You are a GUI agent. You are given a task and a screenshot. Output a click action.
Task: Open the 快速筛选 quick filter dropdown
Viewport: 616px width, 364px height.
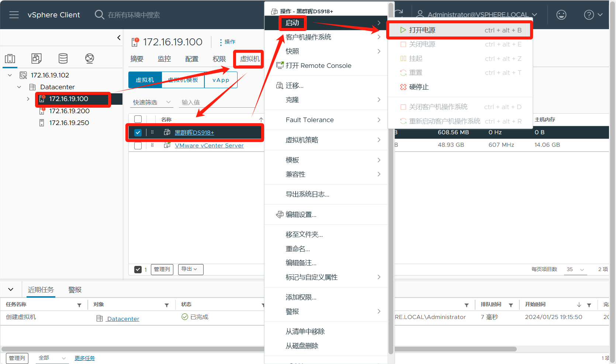pos(152,103)
